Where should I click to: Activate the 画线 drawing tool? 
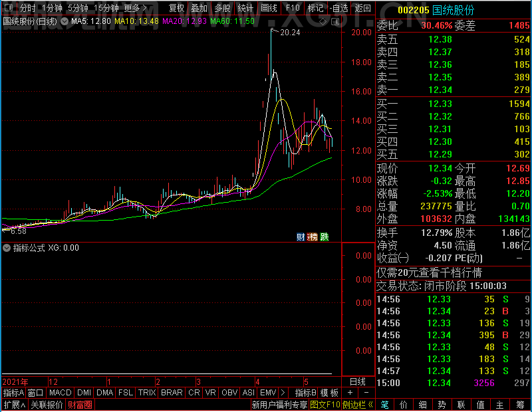(269, 8)
